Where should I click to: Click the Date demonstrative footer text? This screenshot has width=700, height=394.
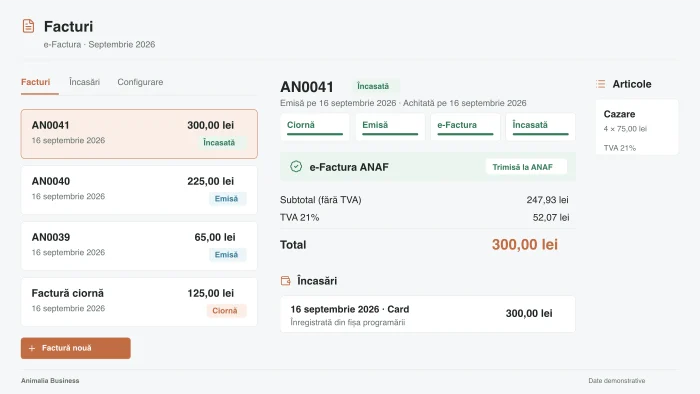click(x=617, y=381)
